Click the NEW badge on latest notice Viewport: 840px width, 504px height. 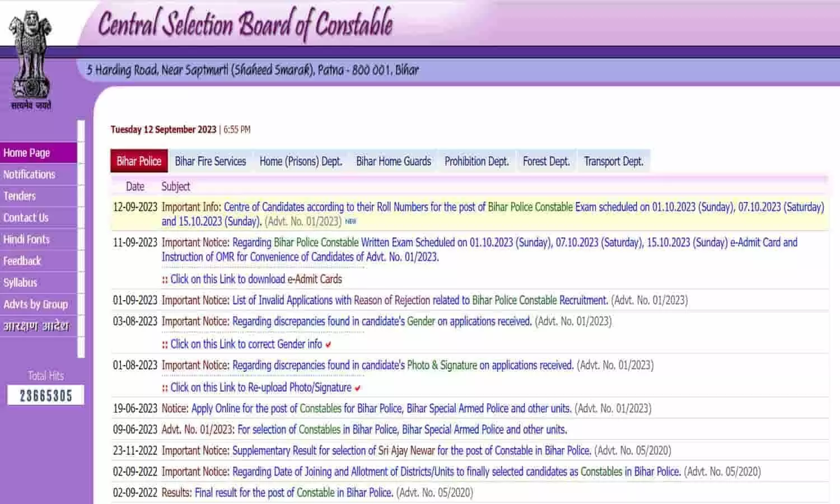(351, 221)
